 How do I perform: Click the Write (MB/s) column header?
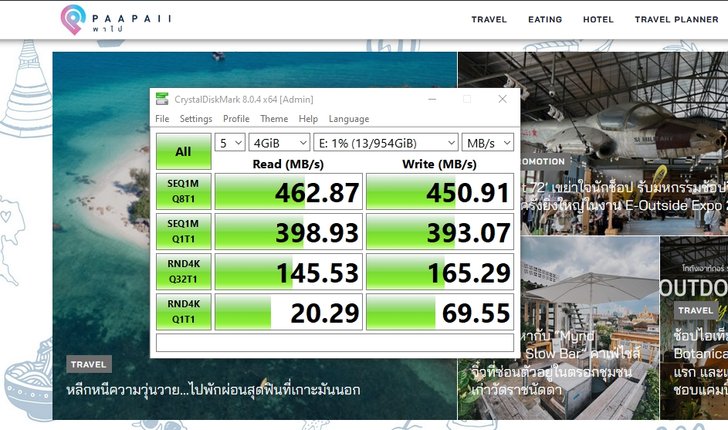[439, 164]
